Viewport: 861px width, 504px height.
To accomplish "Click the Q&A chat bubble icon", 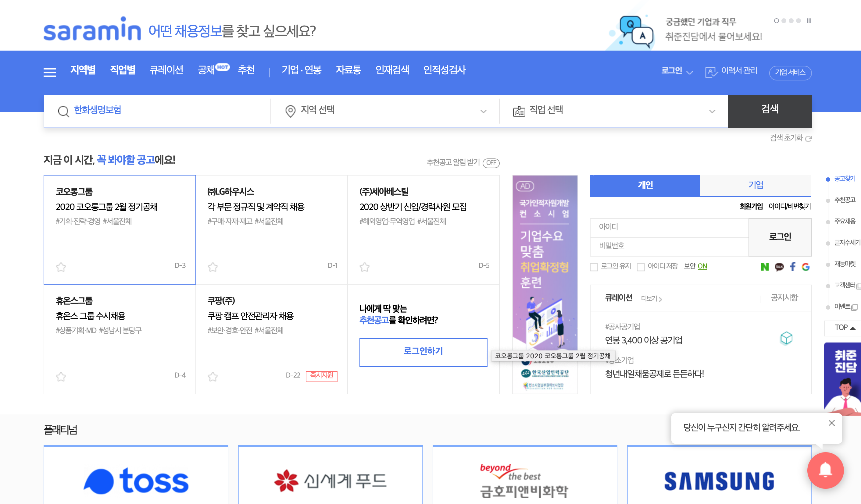I will 636,32.
